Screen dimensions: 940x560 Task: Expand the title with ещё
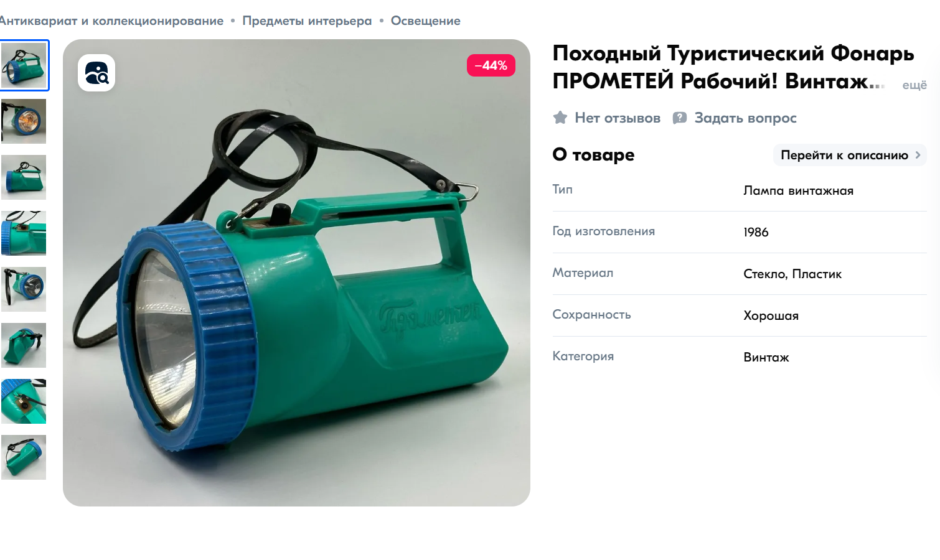pyautogui.click(x=914, y=85)
